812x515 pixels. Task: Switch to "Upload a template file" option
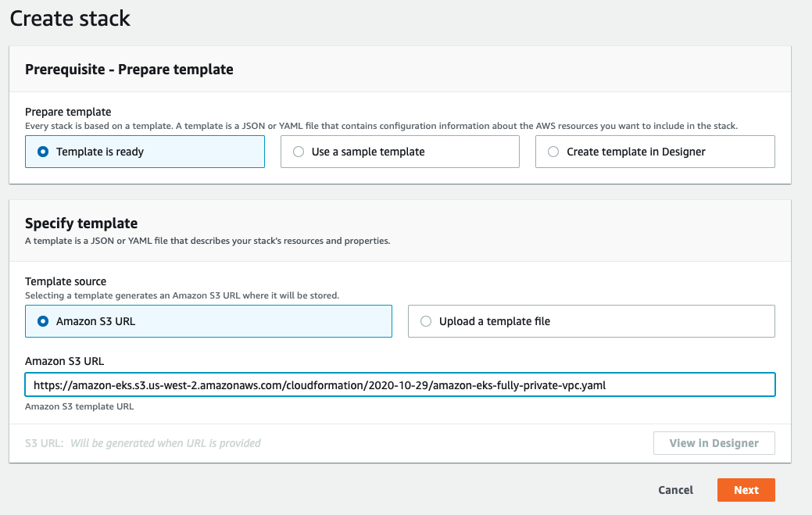pos(425,321)
